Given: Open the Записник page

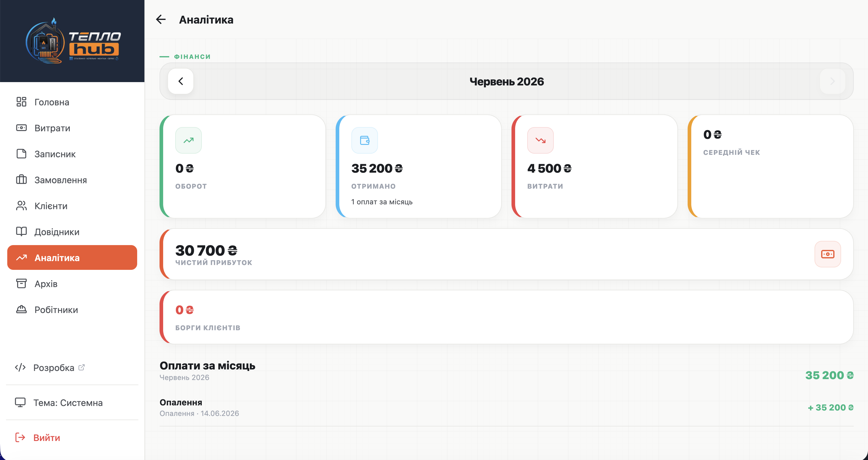Looking at the screenshot, I should point(72,154).
